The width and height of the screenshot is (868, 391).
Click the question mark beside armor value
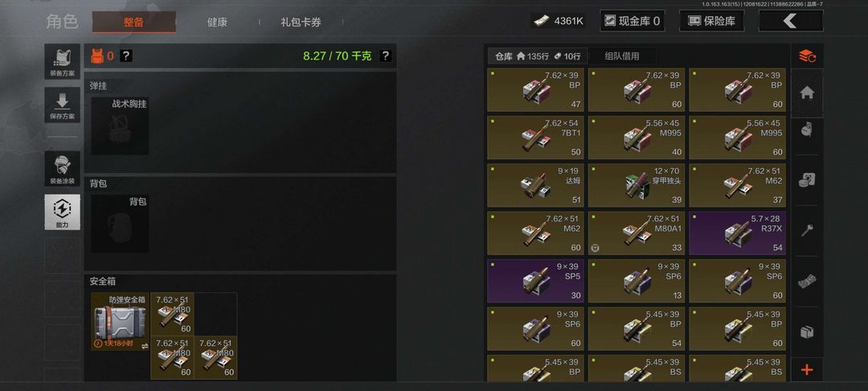(x=126, y=56)
